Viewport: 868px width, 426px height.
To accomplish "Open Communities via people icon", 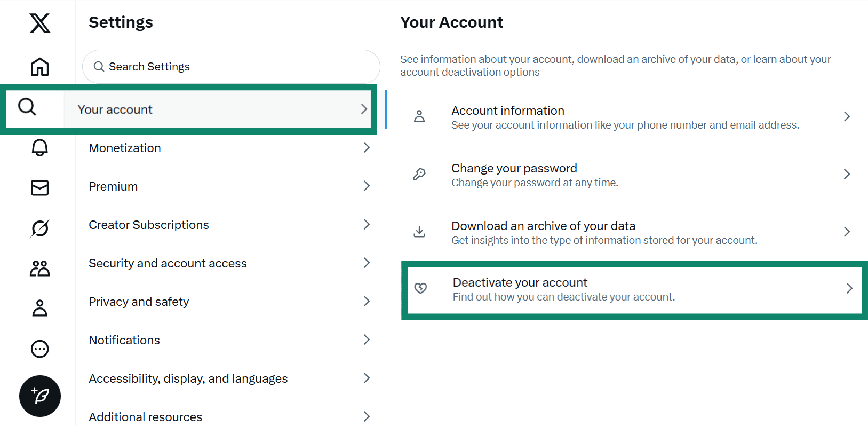I will click(39, 269).
